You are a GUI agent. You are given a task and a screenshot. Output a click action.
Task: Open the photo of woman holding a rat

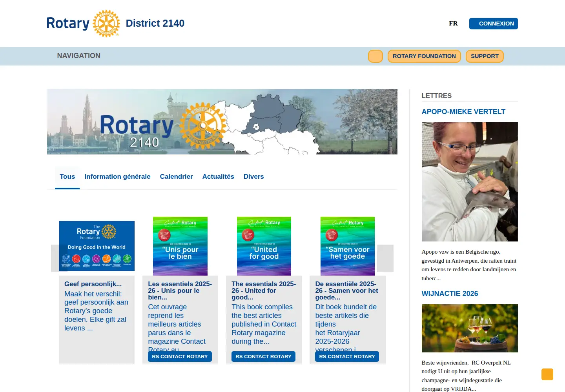pos(470,182)
